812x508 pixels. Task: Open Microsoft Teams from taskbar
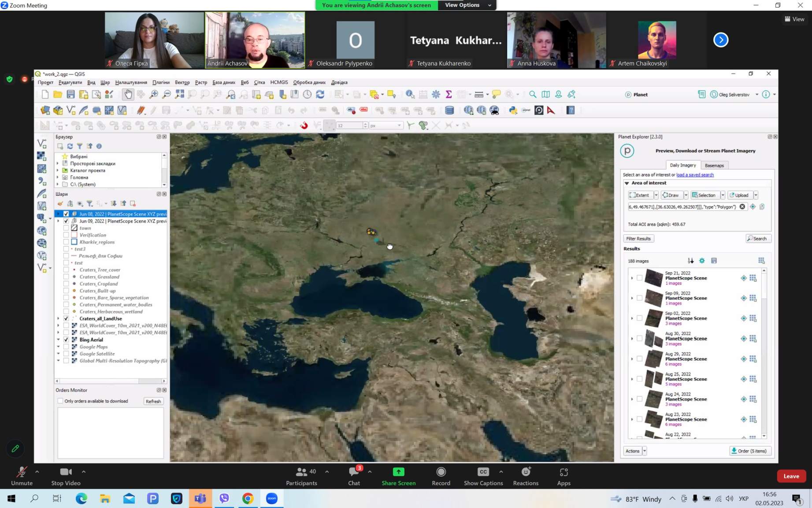click(200, 498)
